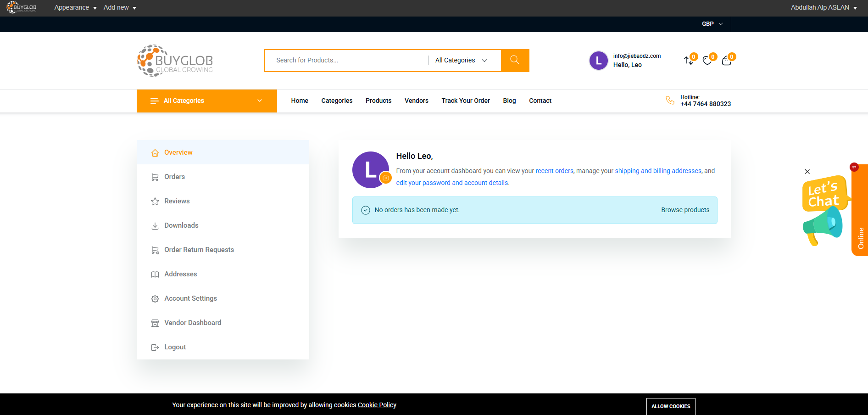This screenshot has width=868, height=415.
Task: Click the small BUYGLOB logo in admin bar
Action: pyautogui.click(x=22, y=7)
